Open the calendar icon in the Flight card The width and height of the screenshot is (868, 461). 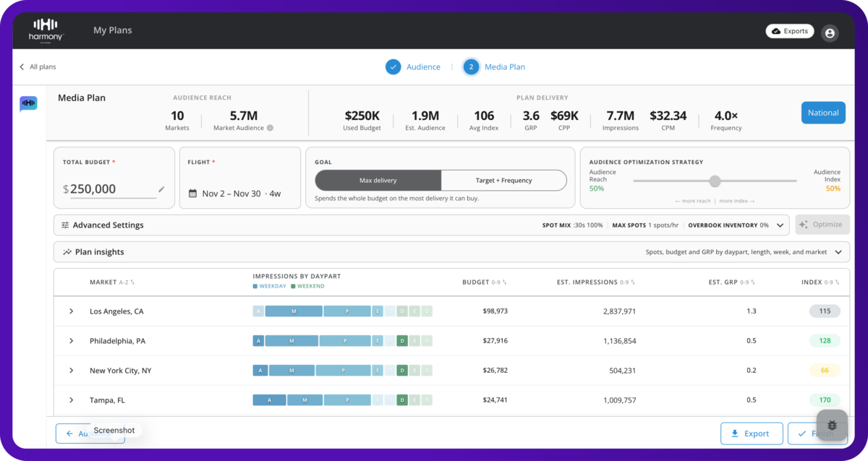click(x=192, y=194)
